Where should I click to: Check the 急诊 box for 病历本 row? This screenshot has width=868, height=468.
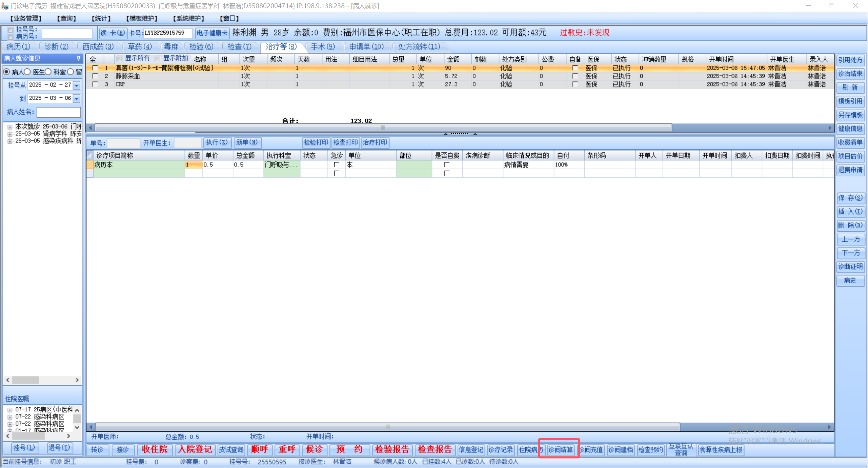click(x=336, y=165)
